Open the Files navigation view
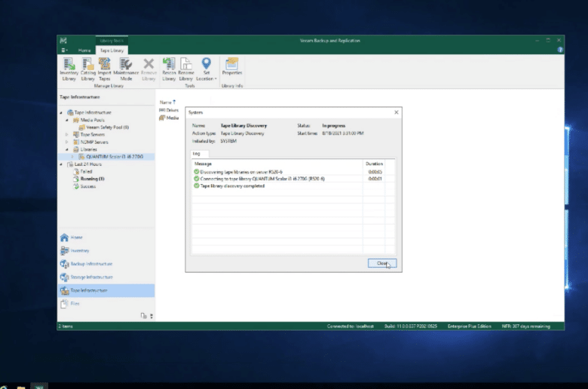 pyautogui.click(x=106, y=304)
